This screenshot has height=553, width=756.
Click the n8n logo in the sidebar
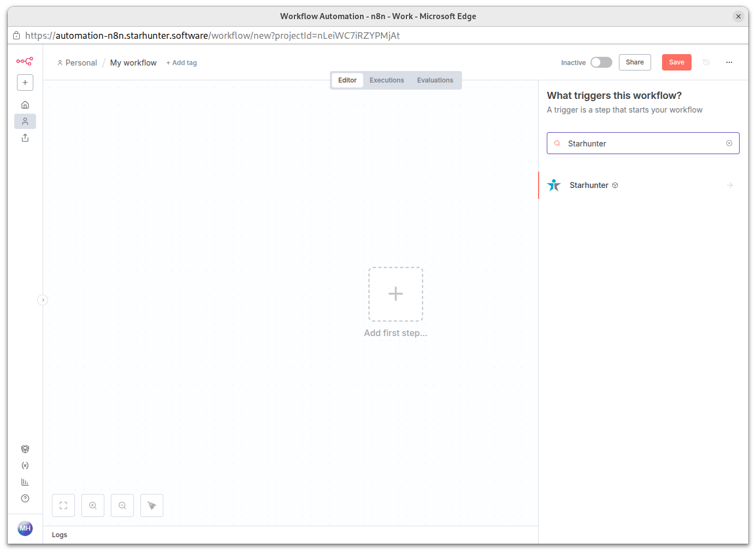25,61
